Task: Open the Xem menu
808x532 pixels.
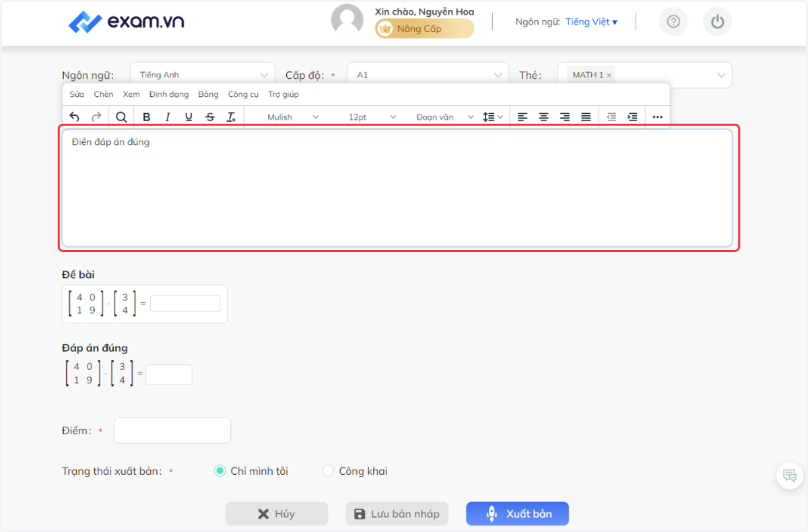Action: [x=131, y=94]
